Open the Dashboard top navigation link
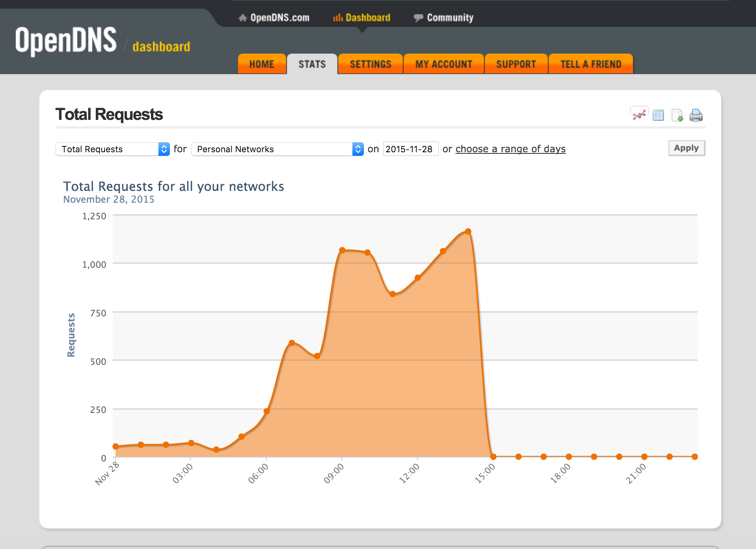Screen dimensions: 756x549 368,18
